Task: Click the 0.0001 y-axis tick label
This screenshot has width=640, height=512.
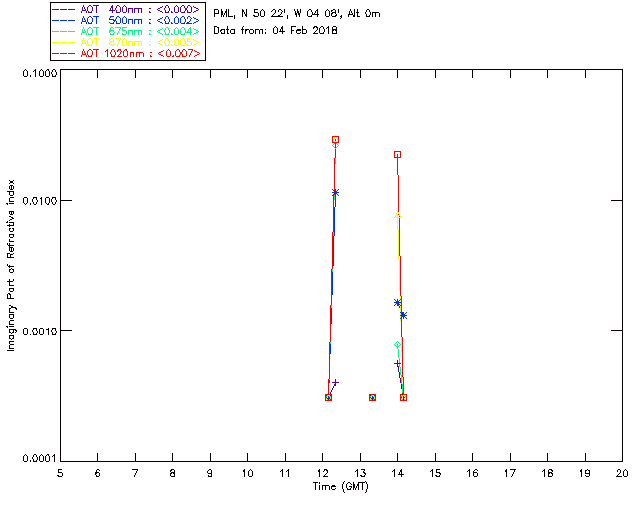Action: tap(39, 459)
